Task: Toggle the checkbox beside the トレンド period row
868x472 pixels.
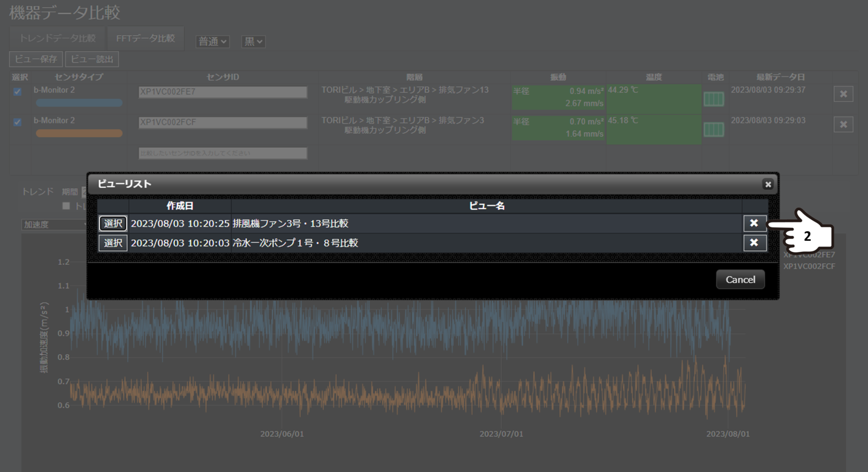Action: tap(66, 206)
